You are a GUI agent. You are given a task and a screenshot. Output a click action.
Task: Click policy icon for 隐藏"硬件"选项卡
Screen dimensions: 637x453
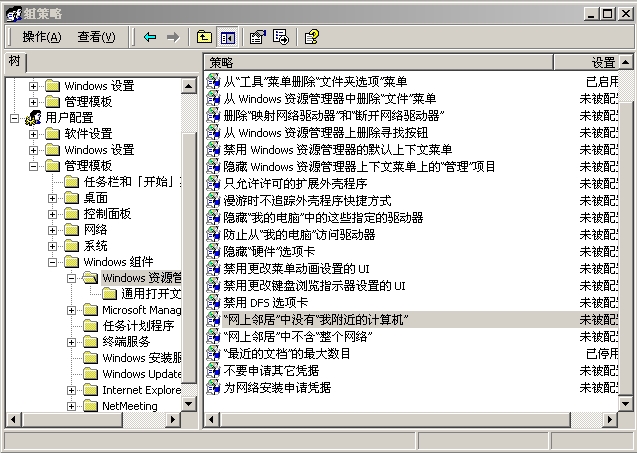pos(213,251)
